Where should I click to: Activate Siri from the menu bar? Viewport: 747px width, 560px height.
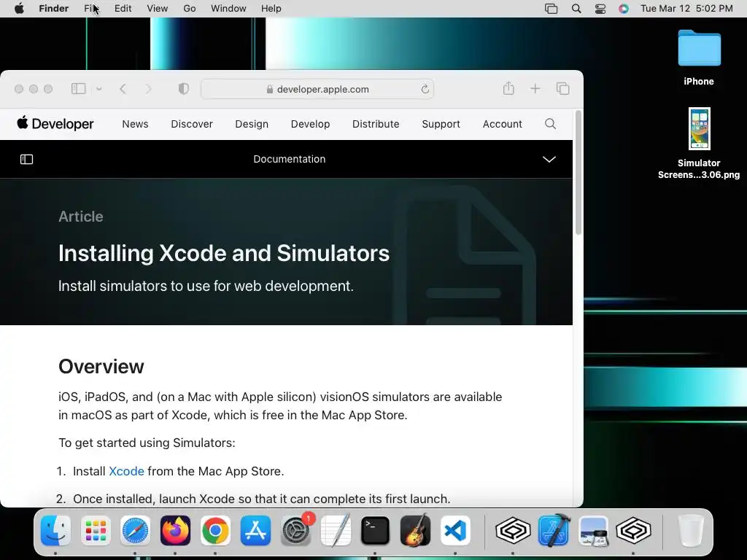coord(624,9)
